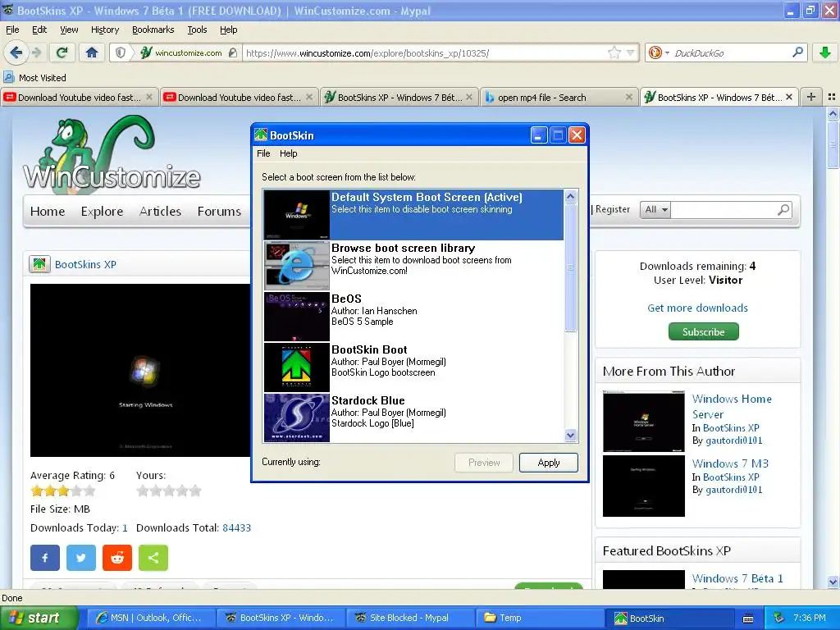The image size is (840, 630).
Task: Click BootSkin list scroll down arrow
Action: coord(571,436)
